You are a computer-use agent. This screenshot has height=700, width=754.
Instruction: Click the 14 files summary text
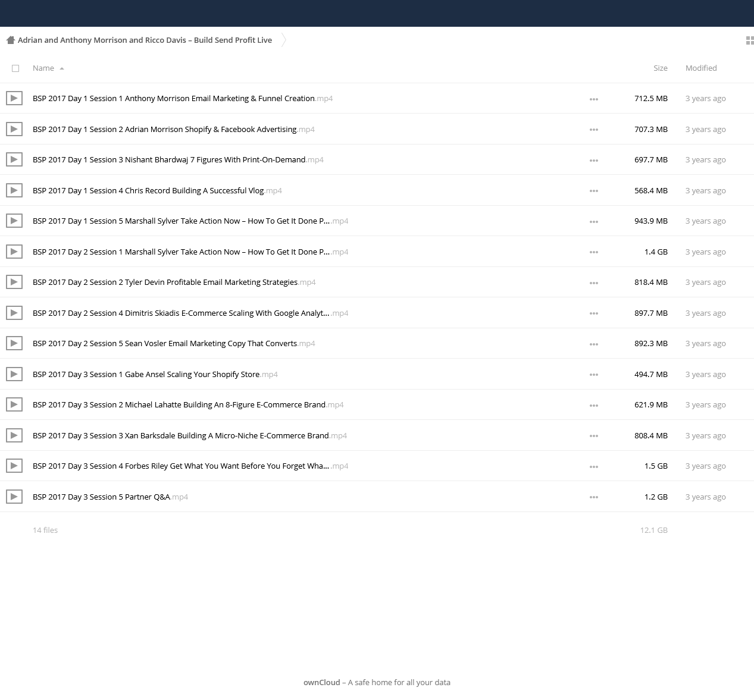point(45,530)
